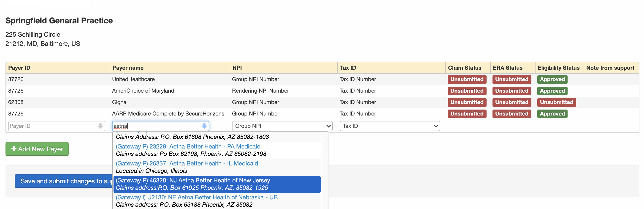
Task: Focus the Payer ID input field
Action: [x=56, y=126]
